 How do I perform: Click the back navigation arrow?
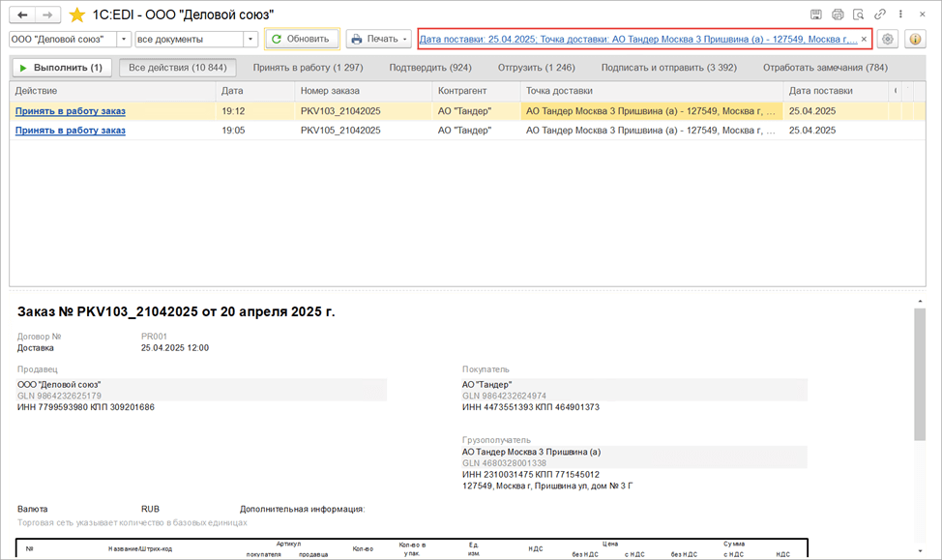[23, 15]
